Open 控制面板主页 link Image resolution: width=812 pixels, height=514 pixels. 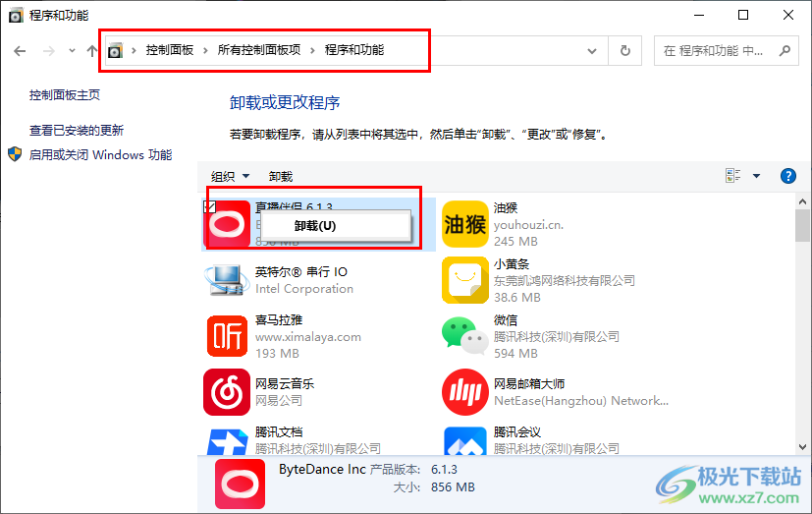click(x=65, y=94)
